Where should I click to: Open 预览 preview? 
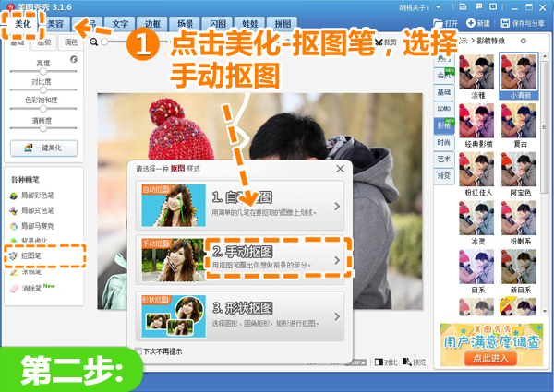pyautogui.click(x=414, y=362)
